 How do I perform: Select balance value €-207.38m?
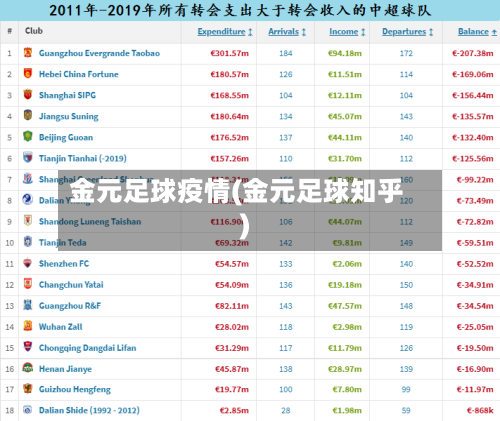click(473, 53)
